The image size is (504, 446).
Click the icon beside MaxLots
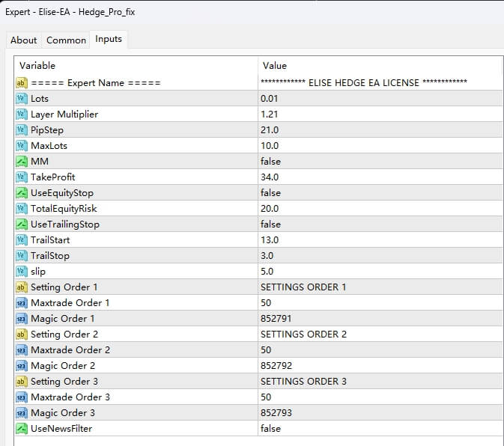(x=21, y=146)
